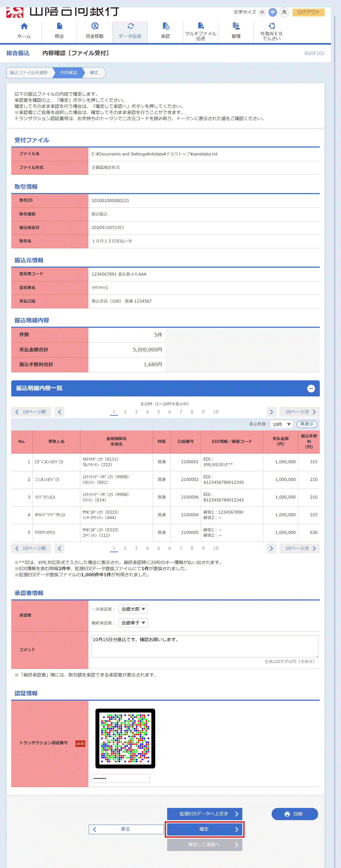
Task: Click the 内容確認 step
Action: 69,72
